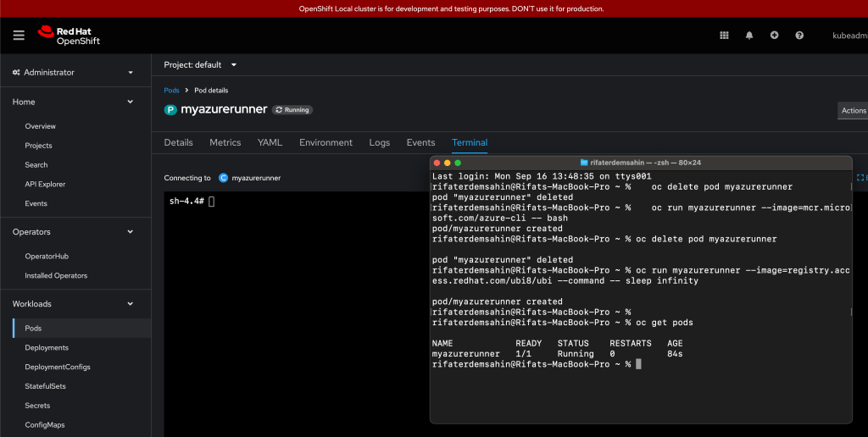The height and width of the screenshot is (437, 868).
Task: Open the application launcher grid icon
Action: click(724, 36)
